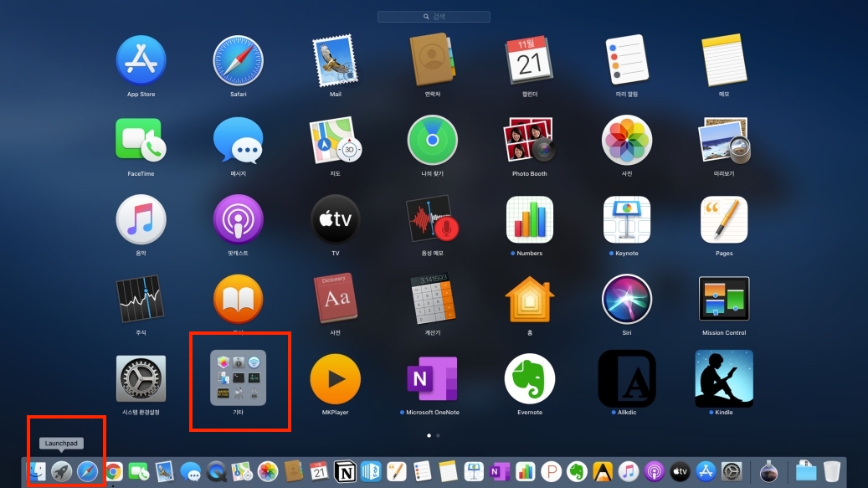868x488 pixels.
Task: Open the 미리보기 (Preview) app
Action: 724,140
